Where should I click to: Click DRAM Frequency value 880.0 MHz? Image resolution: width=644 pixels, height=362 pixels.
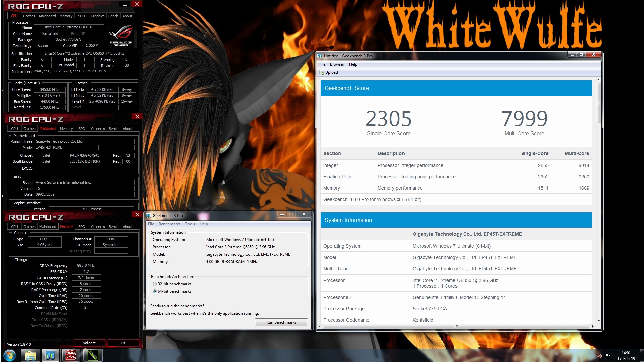(x=86, y=265)
